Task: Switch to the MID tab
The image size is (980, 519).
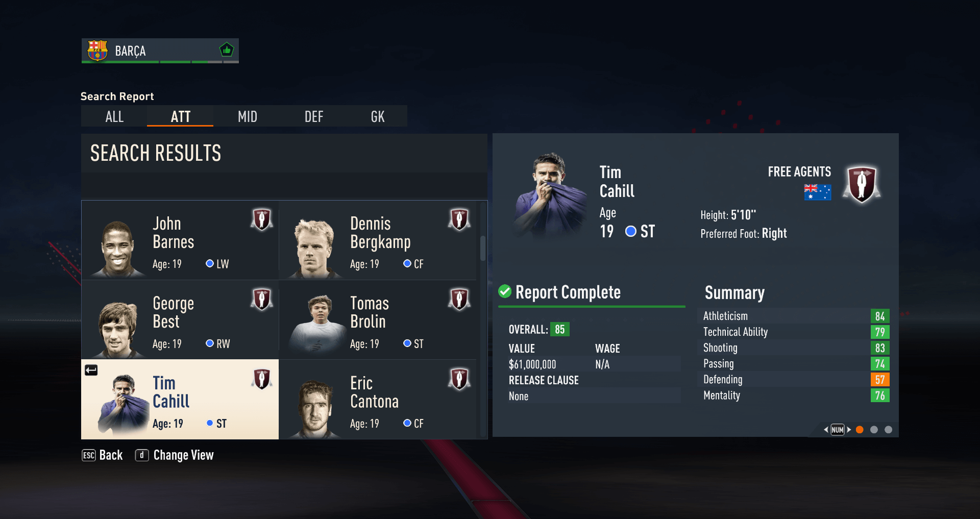Action: click(x=248, y=116)
